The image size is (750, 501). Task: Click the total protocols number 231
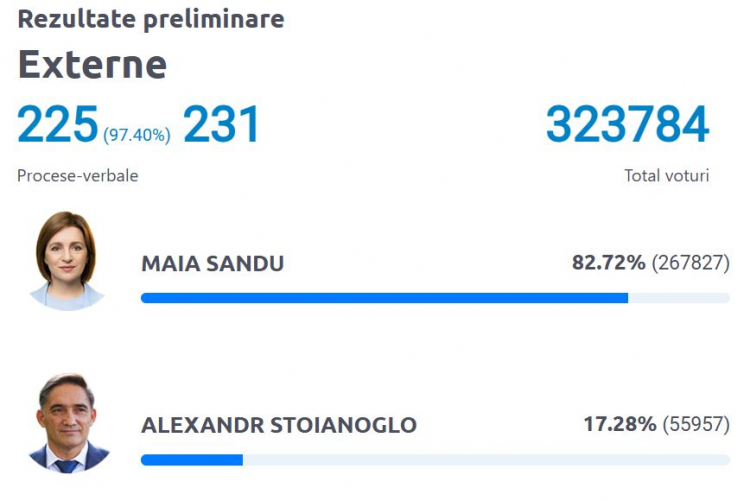click(x=221, y=124)
